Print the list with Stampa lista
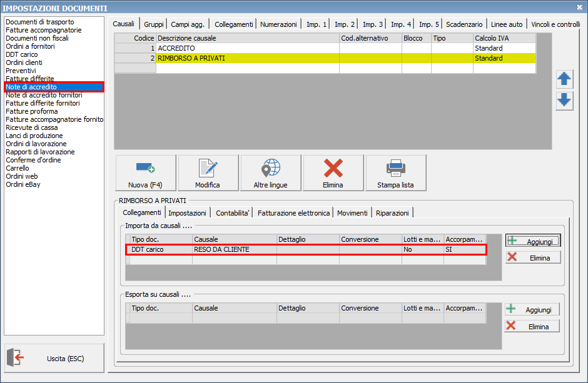 click(x=395, y=173)
